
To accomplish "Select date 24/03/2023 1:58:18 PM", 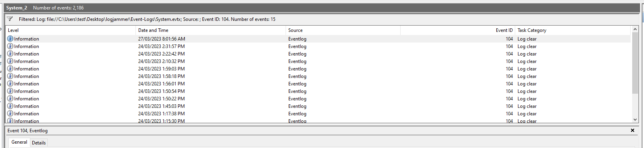I will [161, 76].
